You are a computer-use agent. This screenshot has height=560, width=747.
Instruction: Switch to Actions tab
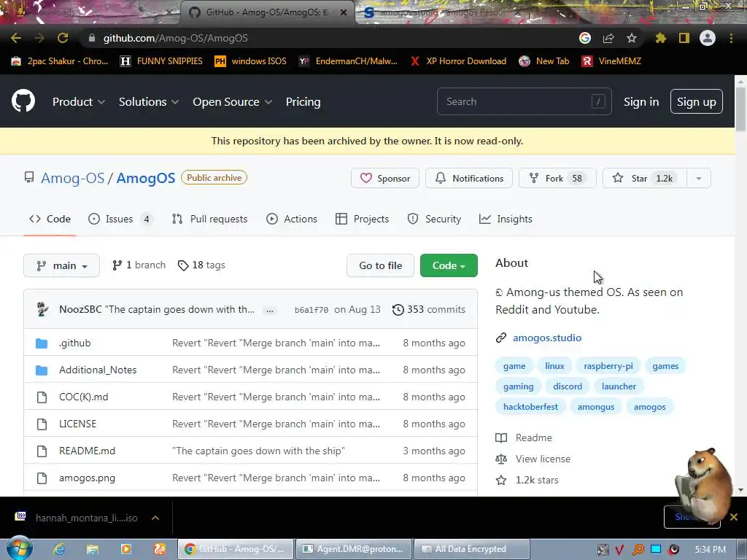click(292, 219)
